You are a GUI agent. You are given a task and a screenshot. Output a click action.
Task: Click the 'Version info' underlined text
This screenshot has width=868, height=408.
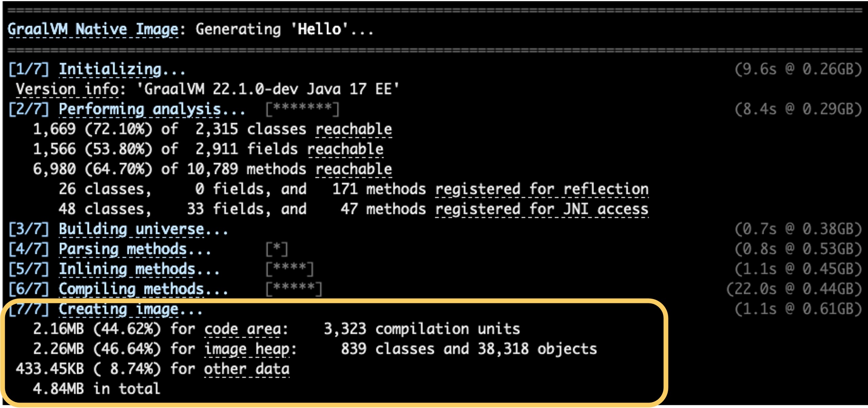[x=67, y=89]
